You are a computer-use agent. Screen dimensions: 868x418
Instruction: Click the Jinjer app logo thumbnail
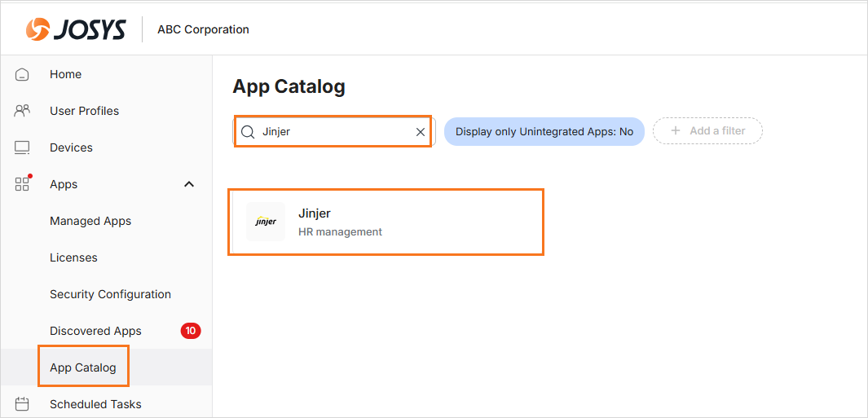[x=266, y=222]
